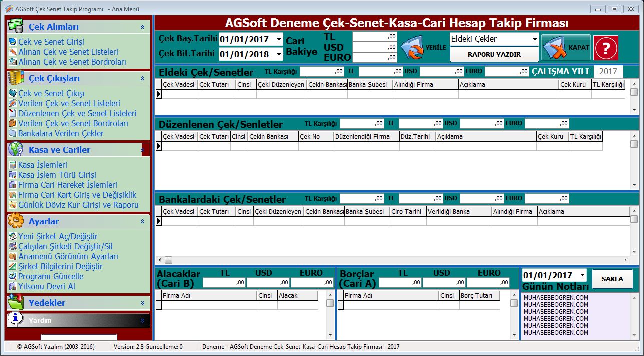
Task: Click Şirket Bilgilerini Değiştir icon
Action: point(13,267)
